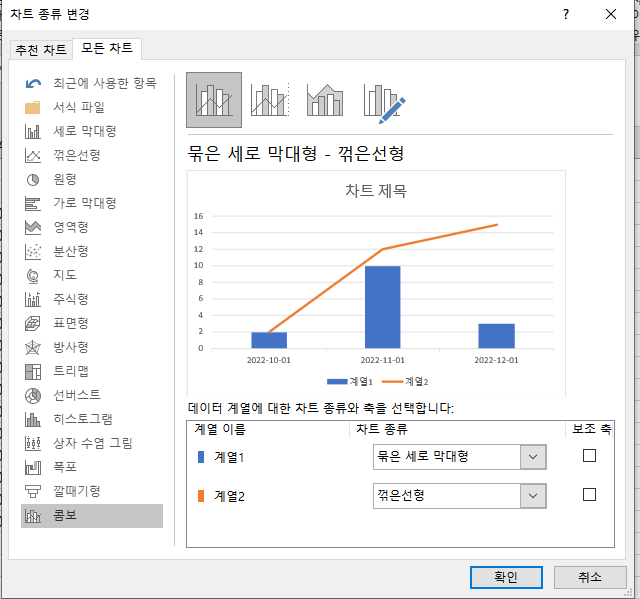Confirm with the 확인 button
640x599 pixels.
pyautogui.click(x=506, y=577)
